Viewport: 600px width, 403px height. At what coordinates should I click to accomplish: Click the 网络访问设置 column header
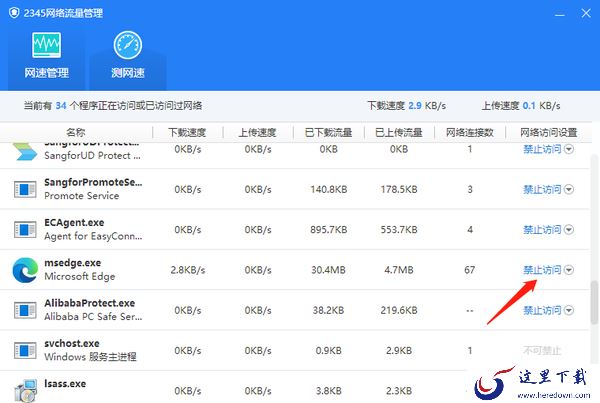tap(549, 132)
